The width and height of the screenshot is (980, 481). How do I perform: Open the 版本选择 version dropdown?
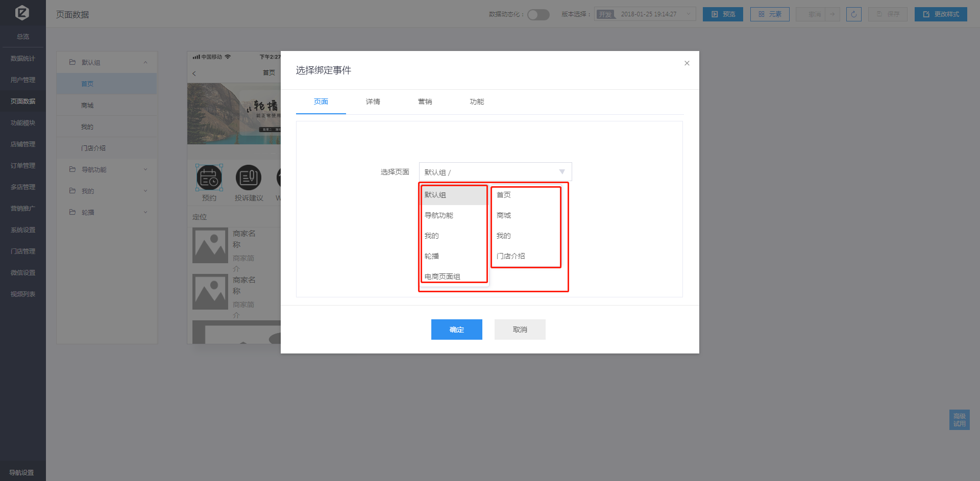point(645,14)
